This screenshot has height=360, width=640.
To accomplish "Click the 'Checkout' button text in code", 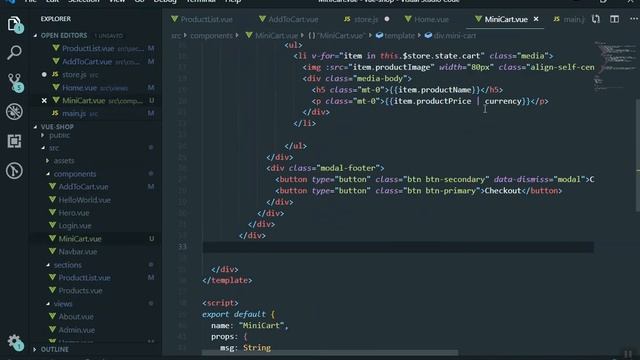I will (503, 191).
